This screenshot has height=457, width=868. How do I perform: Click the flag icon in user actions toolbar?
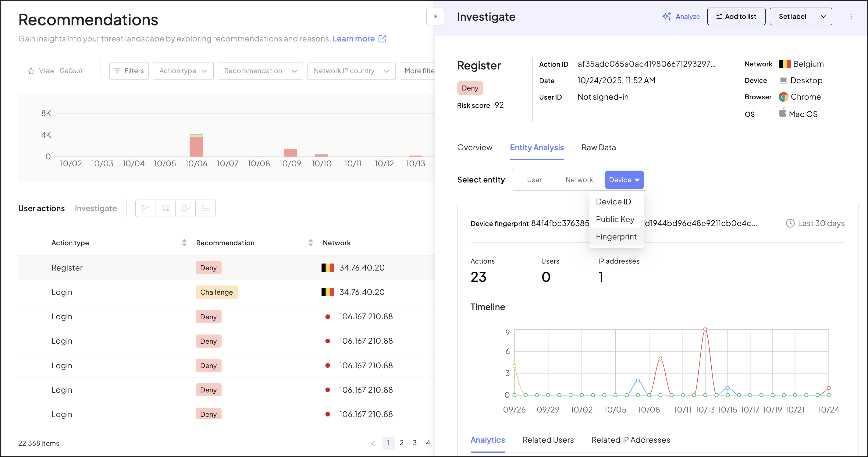pos(145,208)
